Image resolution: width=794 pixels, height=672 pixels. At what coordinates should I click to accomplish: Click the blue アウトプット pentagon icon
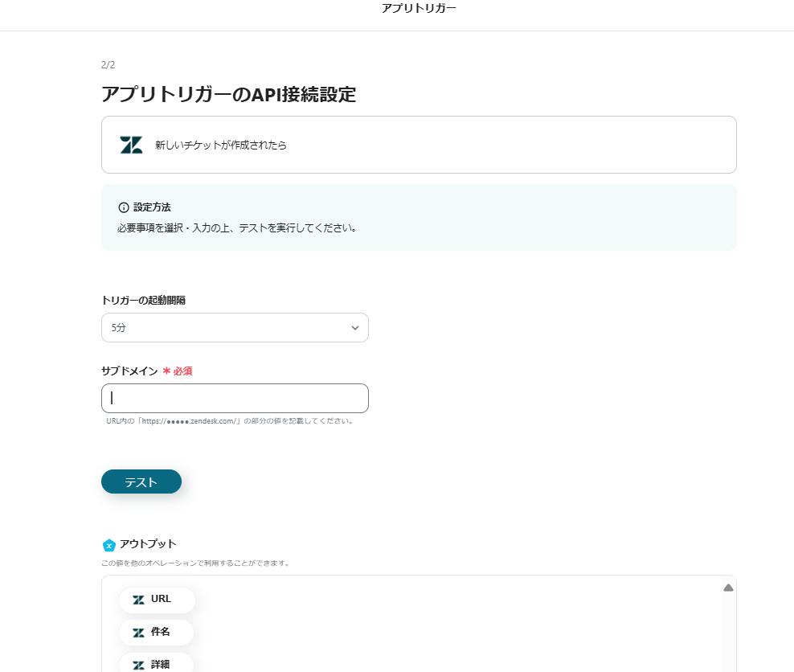108,546
